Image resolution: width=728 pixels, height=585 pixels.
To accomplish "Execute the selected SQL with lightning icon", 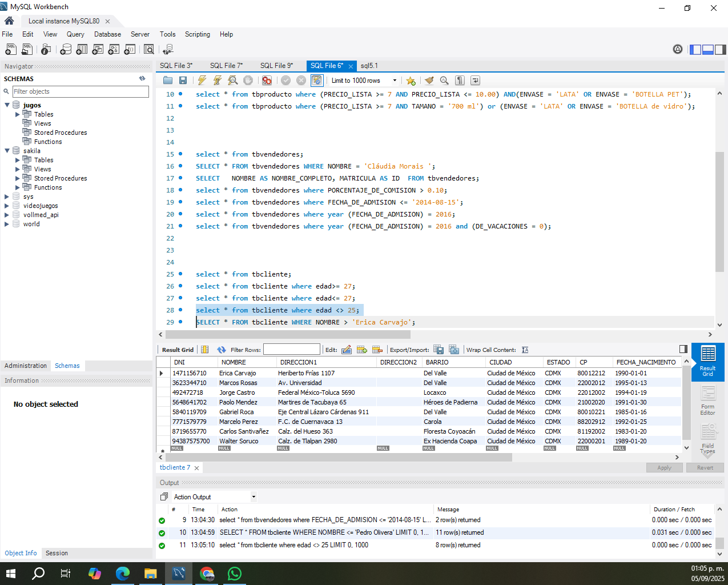I will tap(202, 81).
